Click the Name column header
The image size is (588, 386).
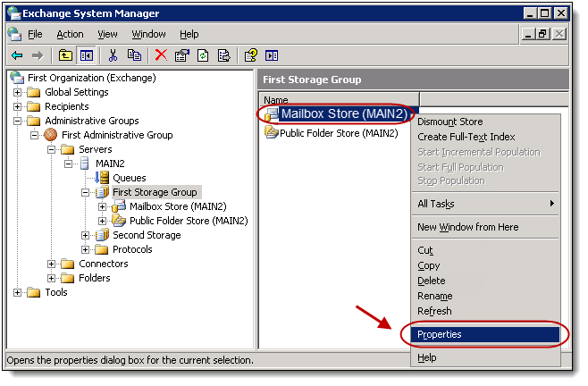tap(340, 99)
